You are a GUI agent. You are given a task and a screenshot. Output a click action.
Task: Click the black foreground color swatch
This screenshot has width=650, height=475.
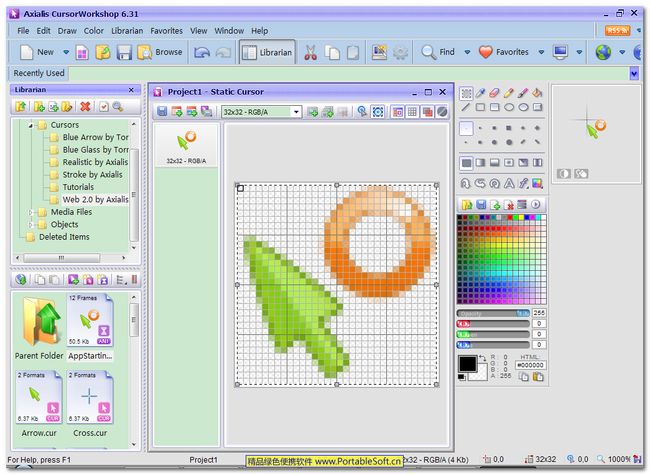coord(468,364)
